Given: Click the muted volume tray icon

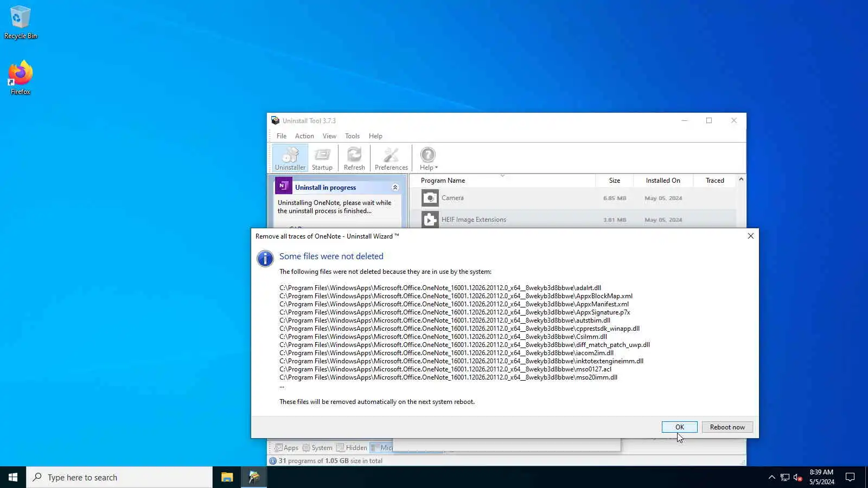Looking at the screenshot, I should [x=797, y=477].
